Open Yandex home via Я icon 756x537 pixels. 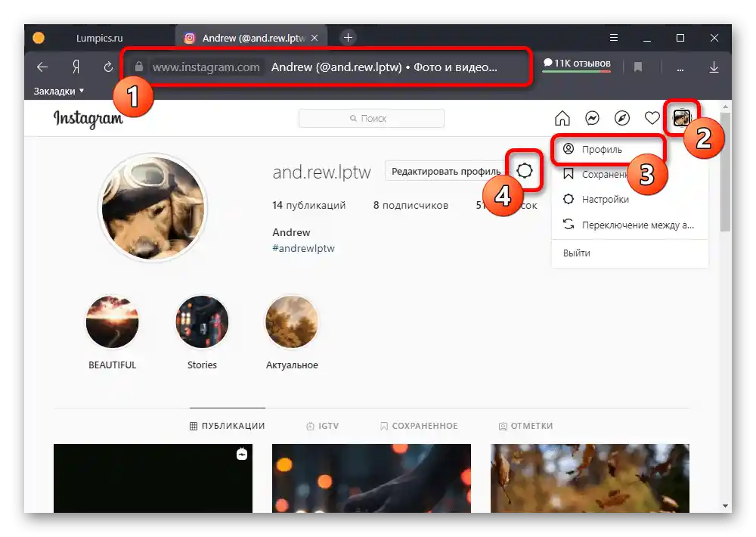point(76,67)
